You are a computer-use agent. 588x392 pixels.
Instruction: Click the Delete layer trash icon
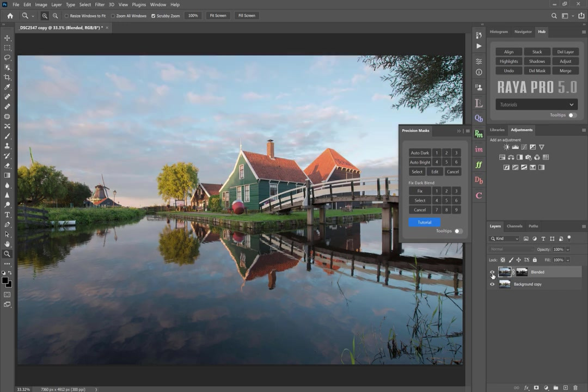click(x=575, y=388)
